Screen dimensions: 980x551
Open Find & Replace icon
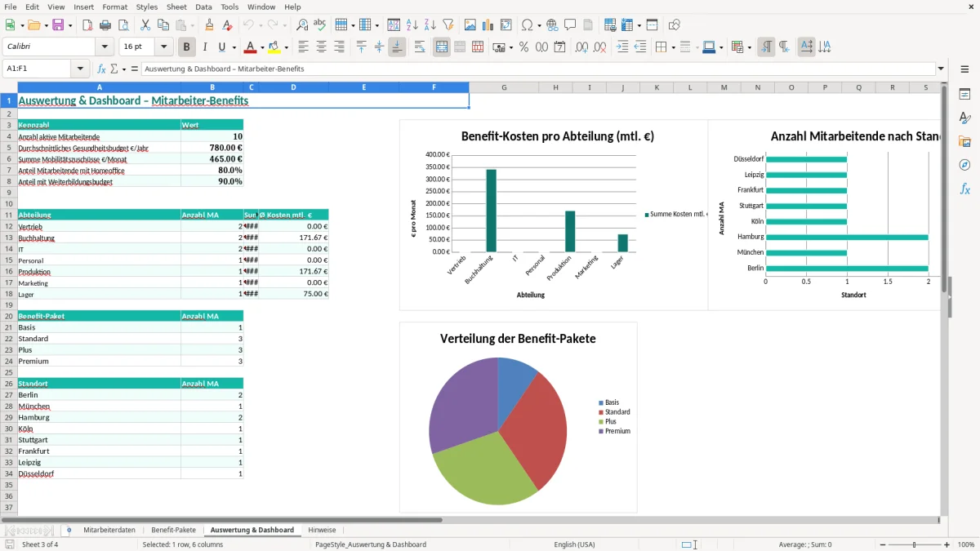pos(302,25)
